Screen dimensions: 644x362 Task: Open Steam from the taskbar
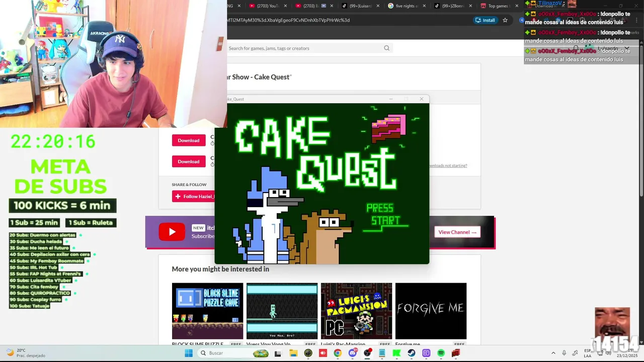pos(412,353)
